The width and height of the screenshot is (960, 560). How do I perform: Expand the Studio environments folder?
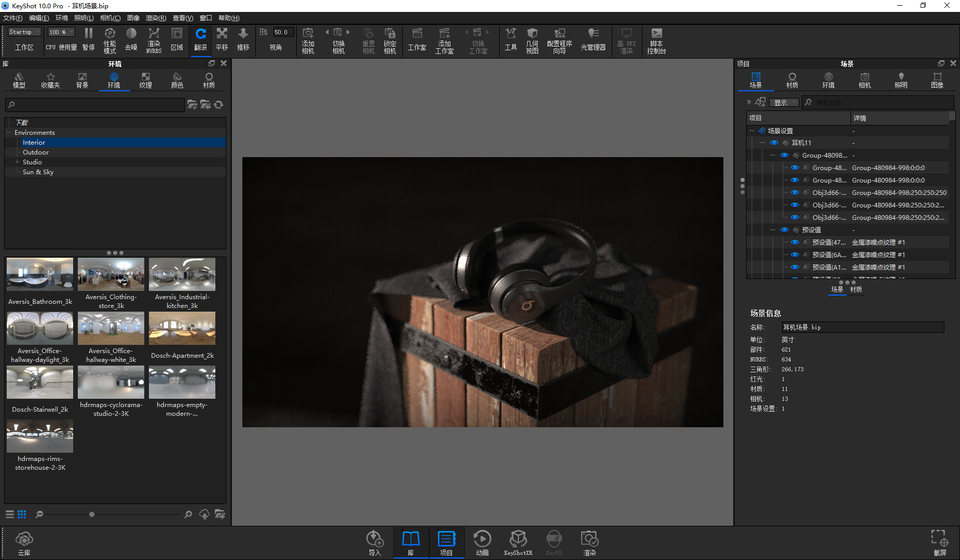point(17,162)
